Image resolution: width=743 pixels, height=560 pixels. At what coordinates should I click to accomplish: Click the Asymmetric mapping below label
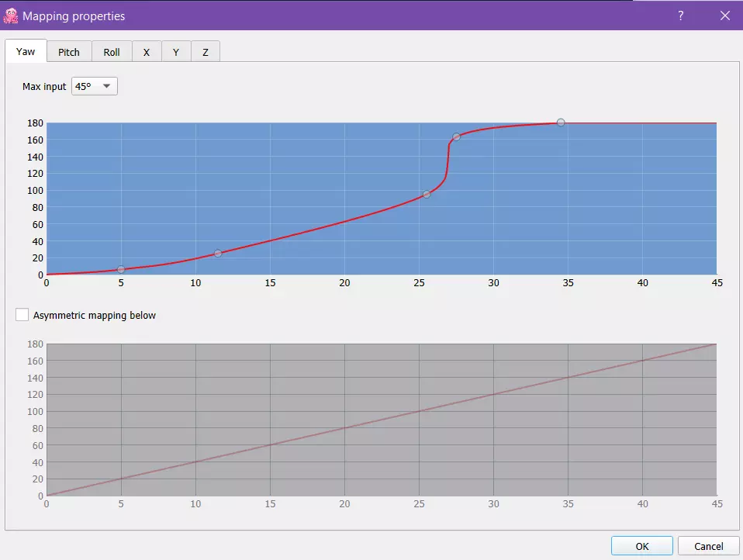pos(95,315)
